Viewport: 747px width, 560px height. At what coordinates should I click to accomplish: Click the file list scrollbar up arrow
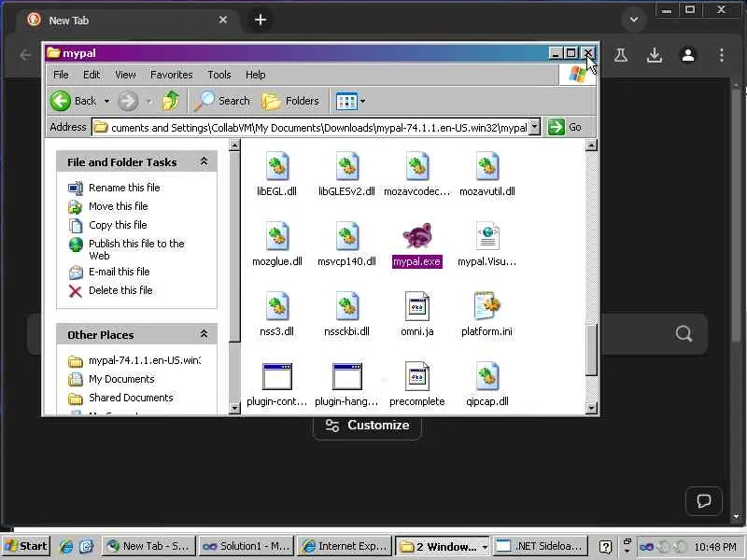click(591, 146)
